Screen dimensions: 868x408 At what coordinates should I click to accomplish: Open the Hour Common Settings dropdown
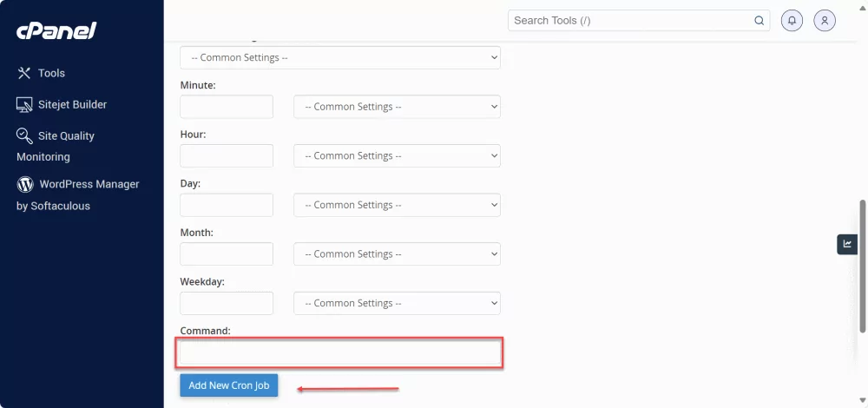click(x=397, y=156)
